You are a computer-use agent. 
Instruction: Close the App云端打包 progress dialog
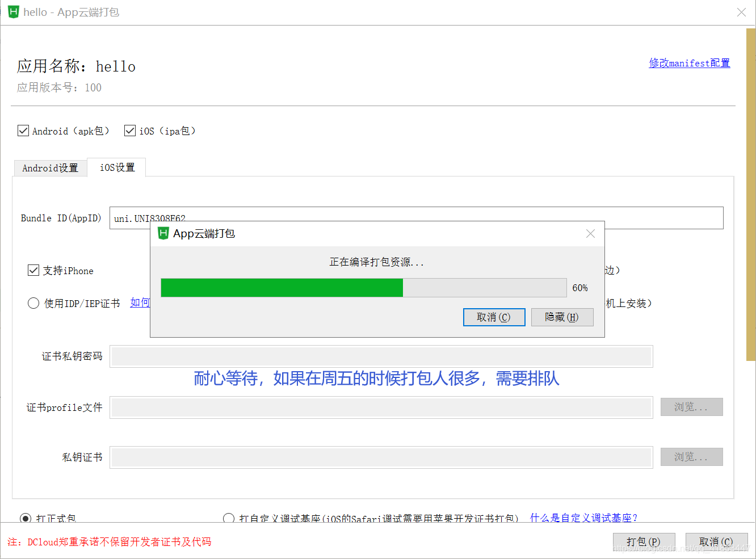tap(590, 234)
